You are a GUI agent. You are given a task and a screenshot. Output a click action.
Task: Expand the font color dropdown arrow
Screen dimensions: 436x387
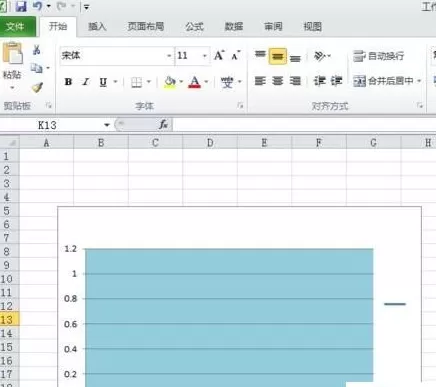pyautogui.click(x=206, y=82)
